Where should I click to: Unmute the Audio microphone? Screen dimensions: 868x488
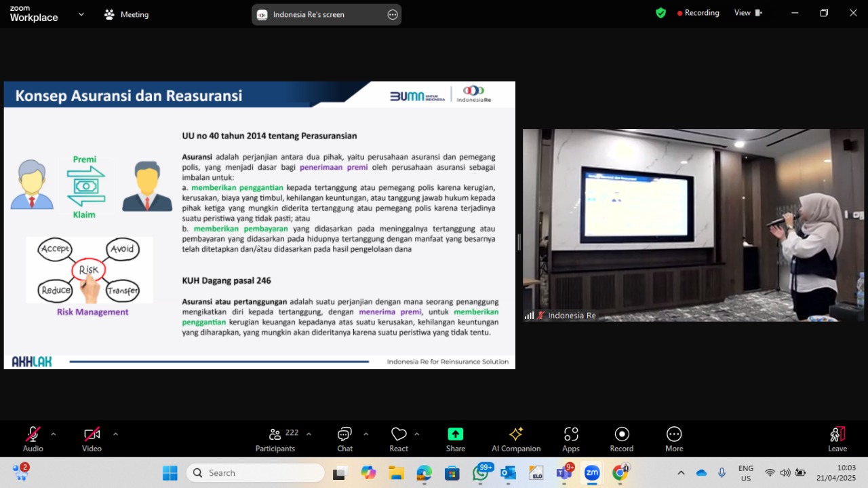click(33, 434)
